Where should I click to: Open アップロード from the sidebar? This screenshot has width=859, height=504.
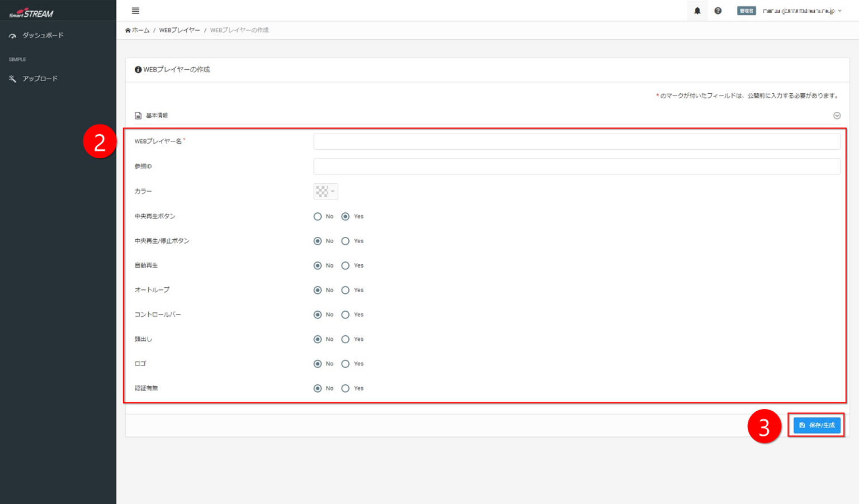40,79
